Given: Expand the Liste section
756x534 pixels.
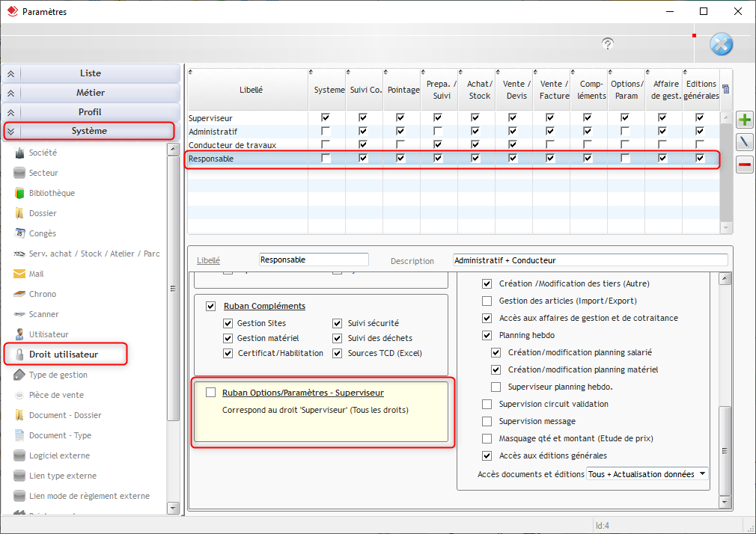Looking at the screenshot, I should click(x=90, y=73).
